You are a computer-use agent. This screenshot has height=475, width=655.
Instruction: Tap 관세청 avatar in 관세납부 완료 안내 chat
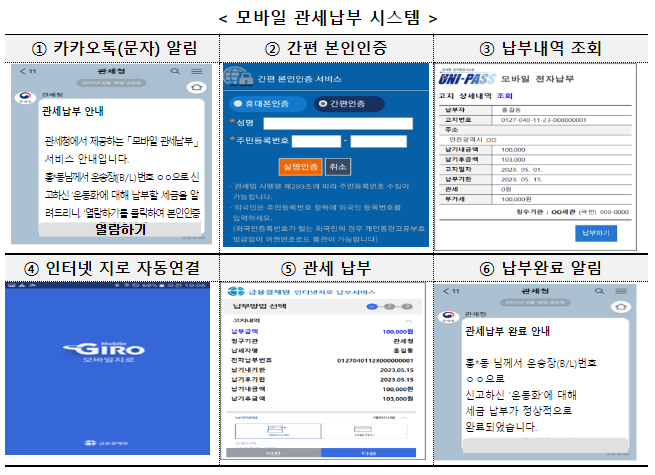(449, 317)
